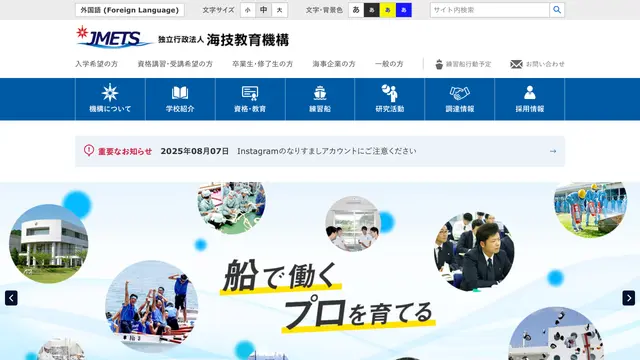Viewport: 640px width, 360px height.
Task: Click the サイト内検索 search field
Action: 489,10
